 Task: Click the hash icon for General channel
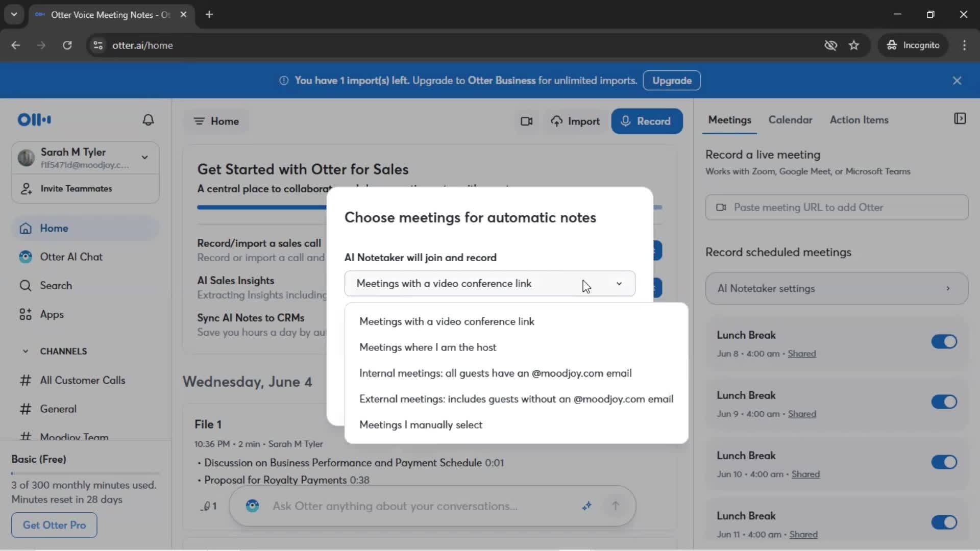[x=26, y=409]
